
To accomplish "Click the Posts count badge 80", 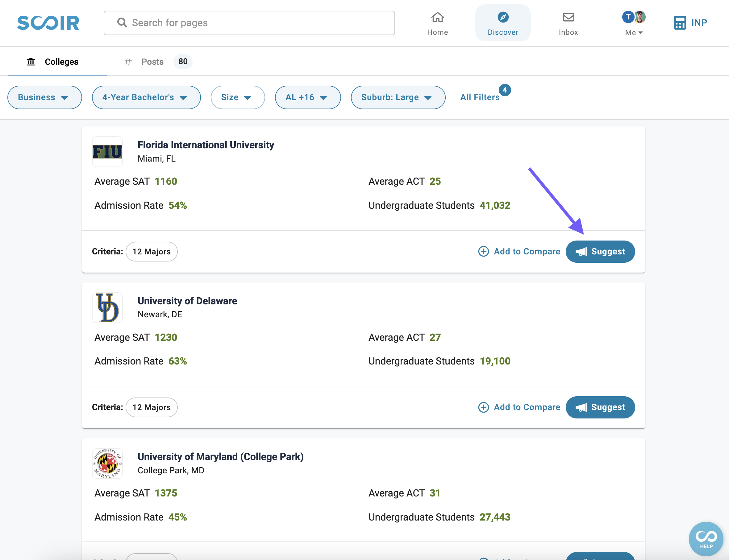I will [x=183, y=61].
